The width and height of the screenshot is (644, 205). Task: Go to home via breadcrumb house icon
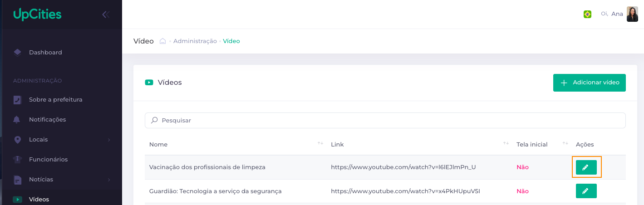(x=163, y=41)
